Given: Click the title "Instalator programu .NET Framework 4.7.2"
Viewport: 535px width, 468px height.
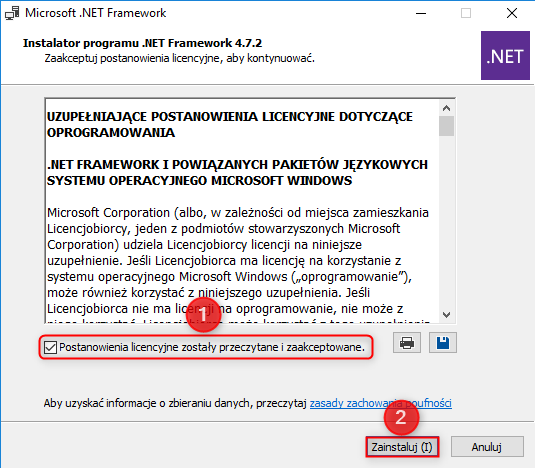Looking at the screenshot, I should (142, 43).
